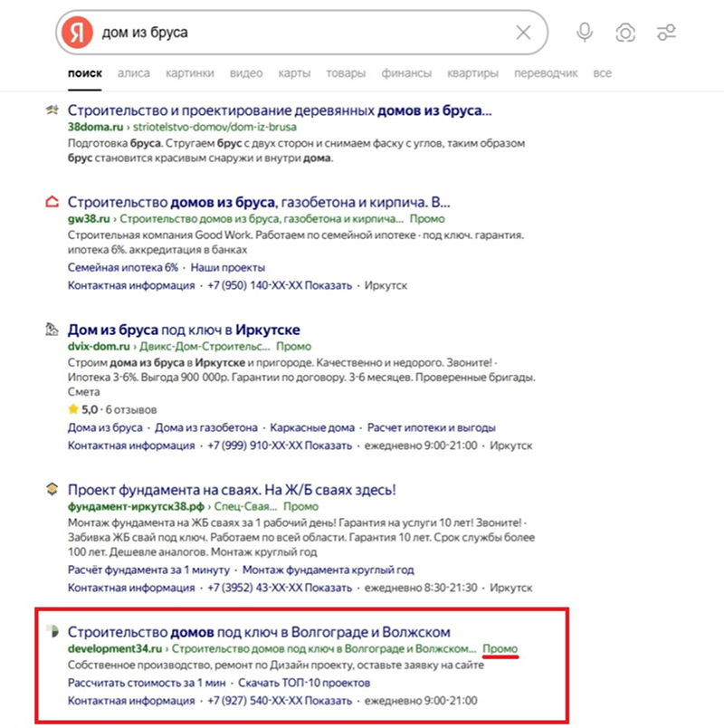Click the development34.ru result favicon
This screenshot has height=728, width=724.
coord(52,631)
